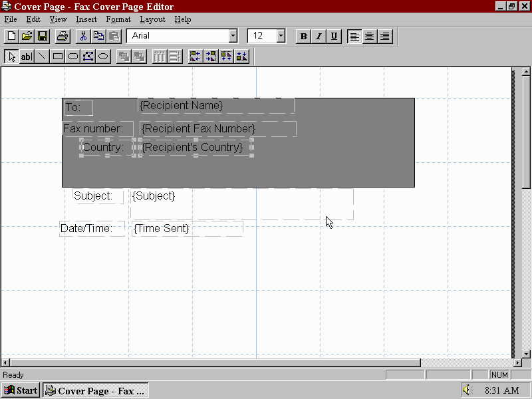
Task: Toggle Bold formatting
Action: point(304,36)
